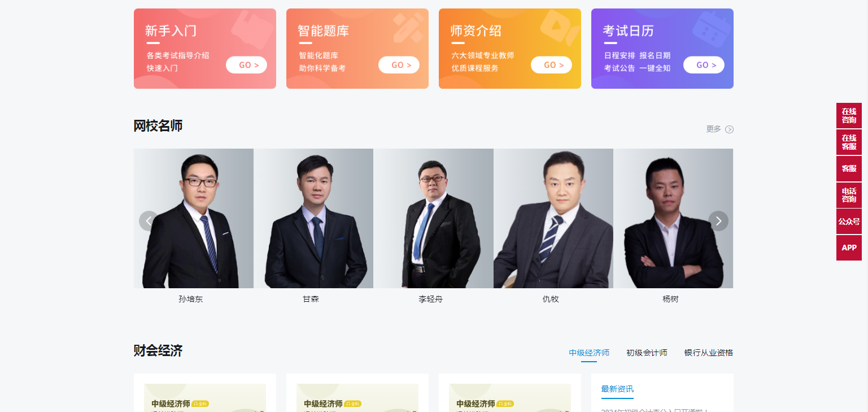Click GO on the 师资介绍 card
This screenshot has height=412, width=868.
551,65
